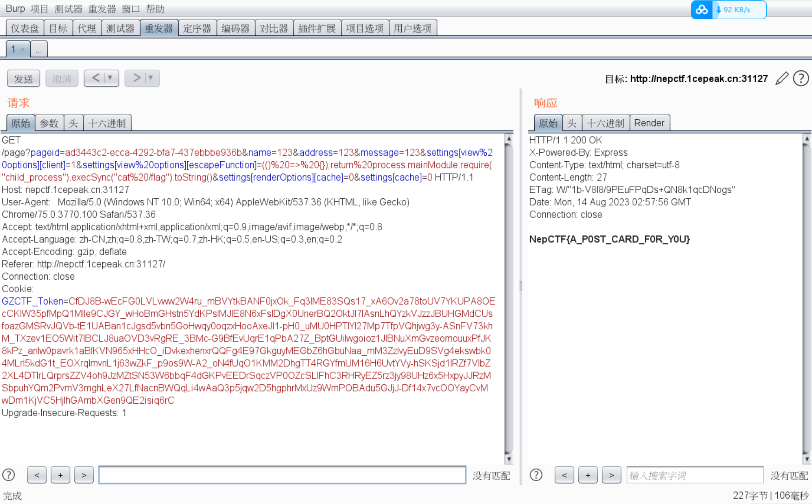Click the cloud download widget icon
This screenshot has width=812, height=504.
[x=702, y=9]
